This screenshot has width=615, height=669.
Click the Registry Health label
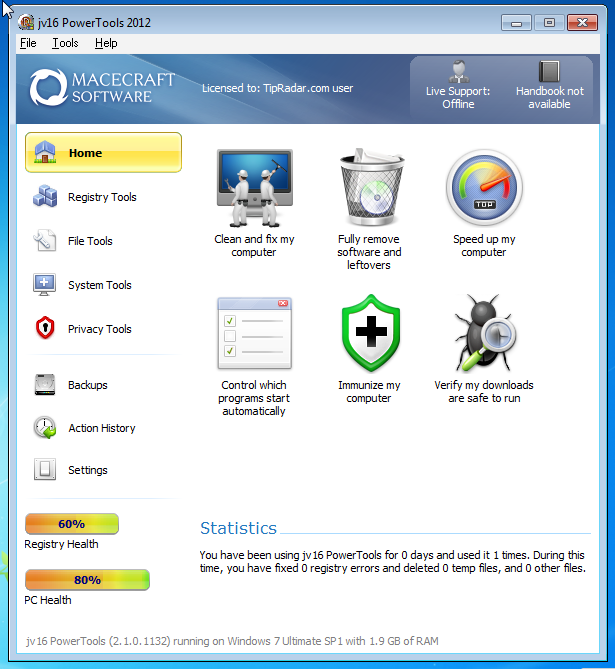61,544
